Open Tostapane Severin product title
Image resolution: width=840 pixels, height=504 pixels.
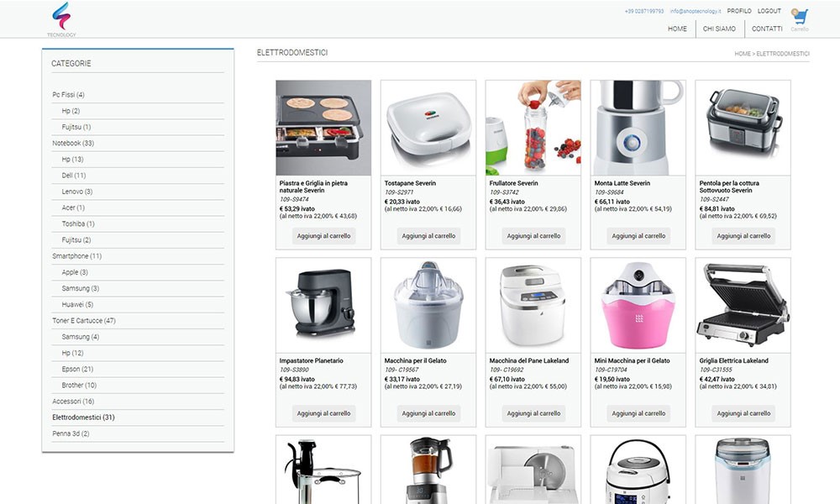click(x=411, y=183)
